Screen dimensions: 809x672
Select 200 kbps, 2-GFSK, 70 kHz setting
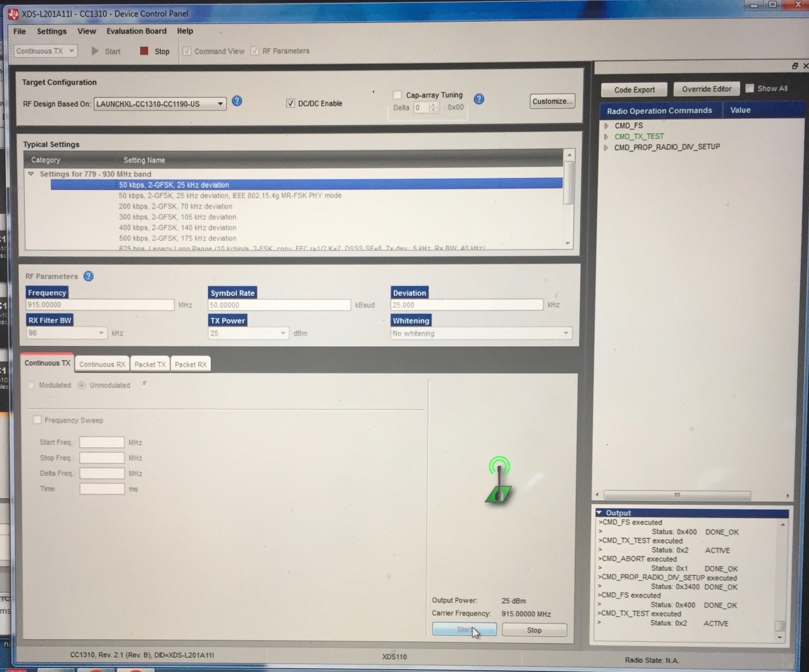[x=175, y=206]
